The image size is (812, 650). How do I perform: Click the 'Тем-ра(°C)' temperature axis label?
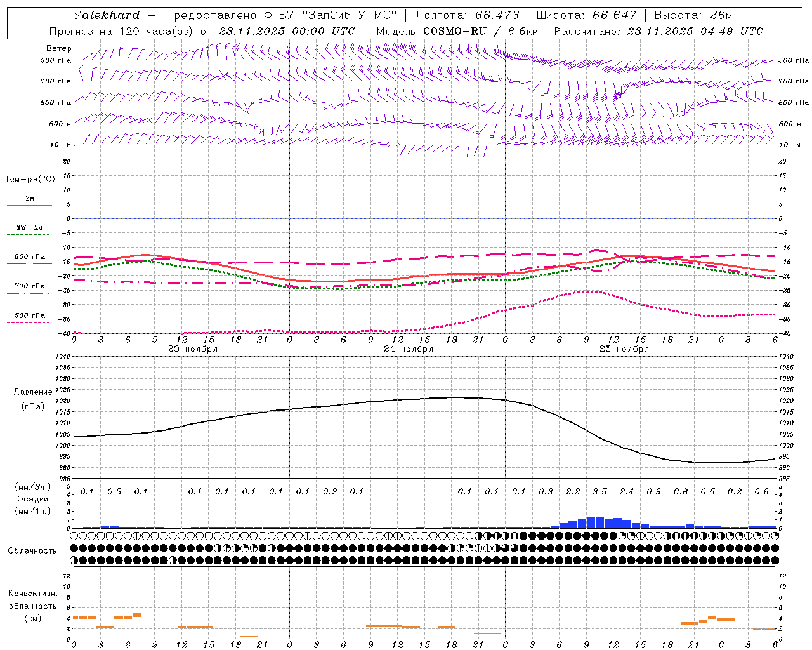30,180
